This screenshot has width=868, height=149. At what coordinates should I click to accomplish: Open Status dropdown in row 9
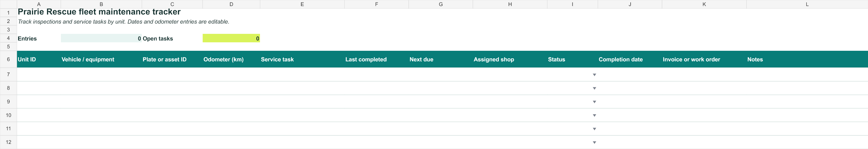[x=594, y=102]
